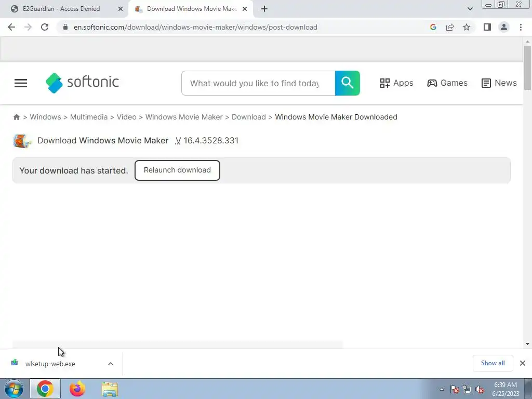Close the E2Guardian tab

[x=121, y=9]
